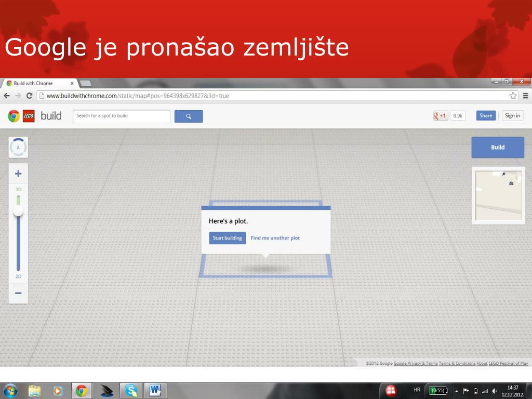Open LEGO Festival of Play link
Viewport: 532px width, 399px height.
tap(508, 363)
